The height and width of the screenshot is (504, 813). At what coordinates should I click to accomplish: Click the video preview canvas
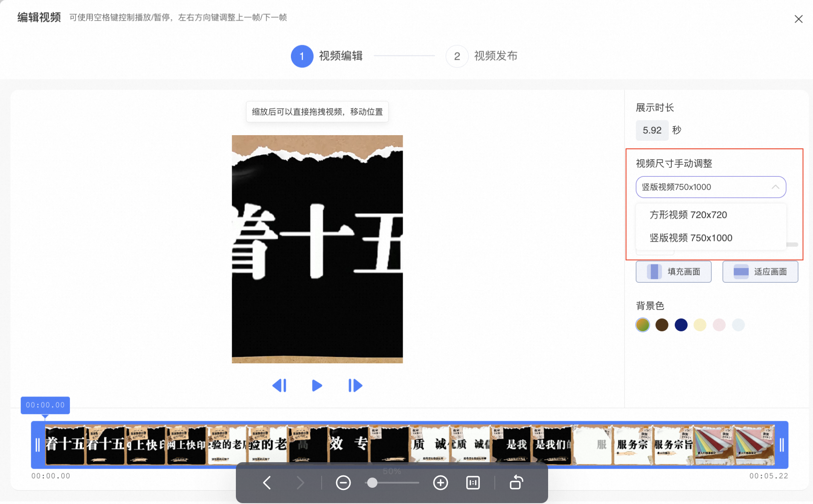(x=317, y=249)
